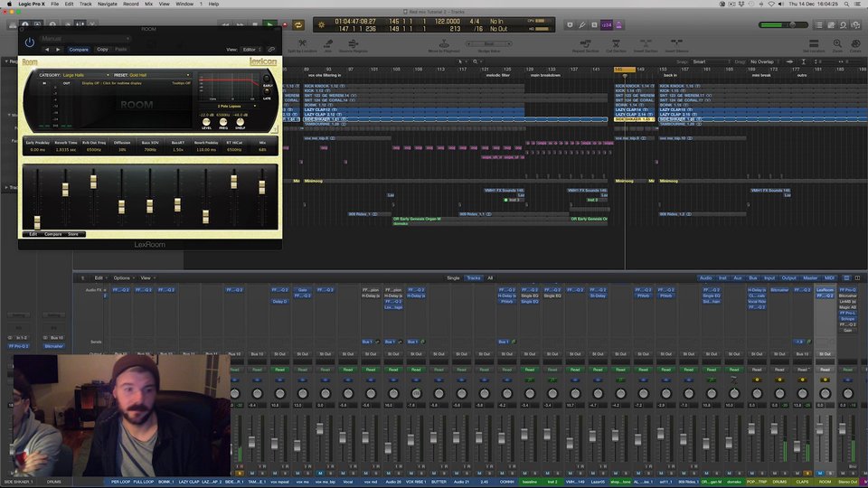The width and height of the screenshot is (868, 488).
Task: Click the Stop button in the transport
Action: point(255,25)
